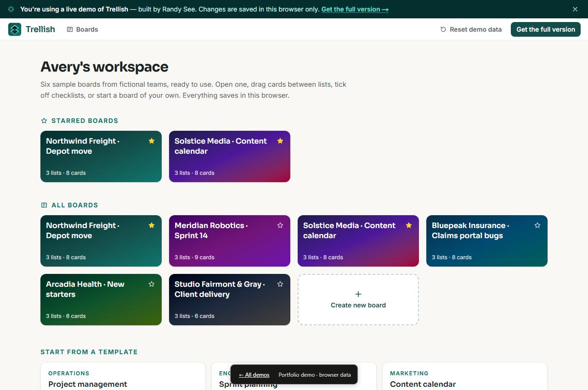The image size is (588, 390).
Task: Click the OPERATIONS template label
Action: pyautogui.click(x=69, y=373)
